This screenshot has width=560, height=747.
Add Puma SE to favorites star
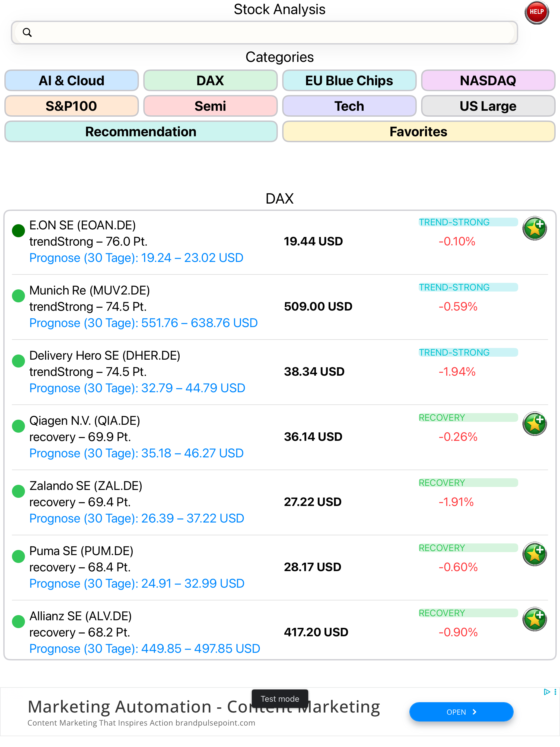point(534,554)
